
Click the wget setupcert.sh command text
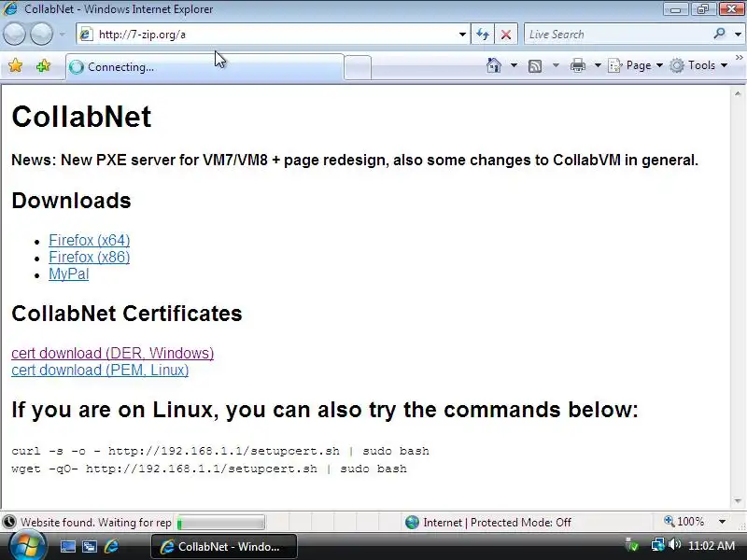[x=209, y=469]
